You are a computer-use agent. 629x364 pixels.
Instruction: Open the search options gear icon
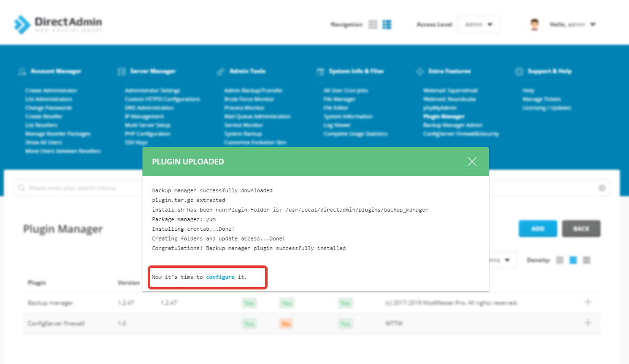[602, 188]
